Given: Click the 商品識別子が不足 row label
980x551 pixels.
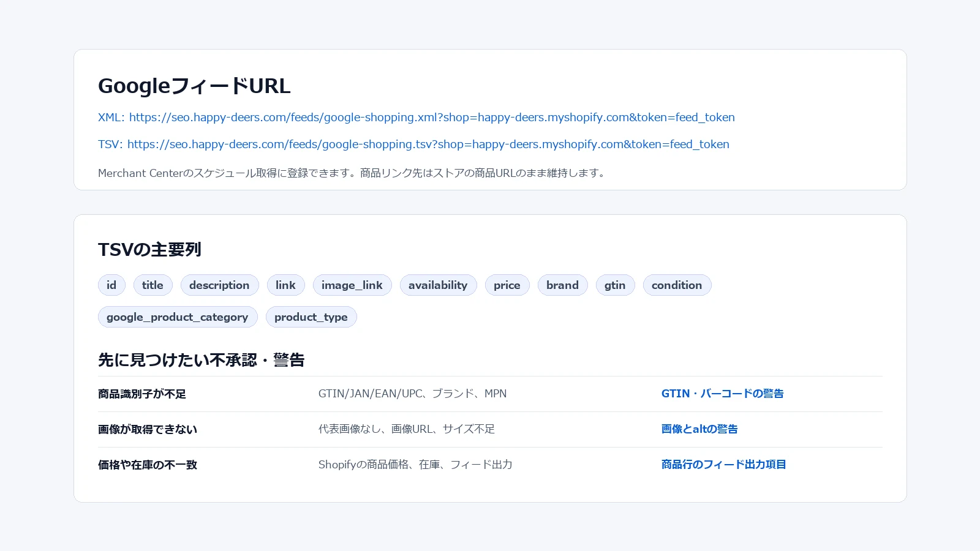Looking at the screenshot, I should [x=142, y=394].
